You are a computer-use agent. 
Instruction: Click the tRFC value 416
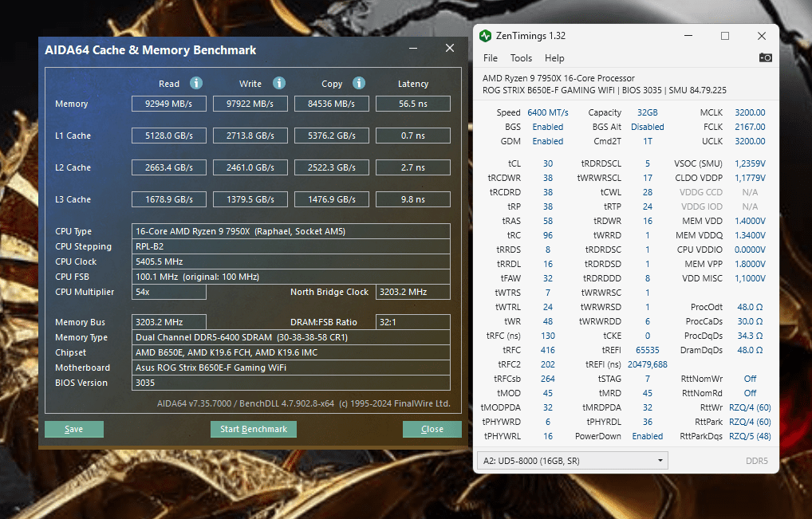point(547,350)
